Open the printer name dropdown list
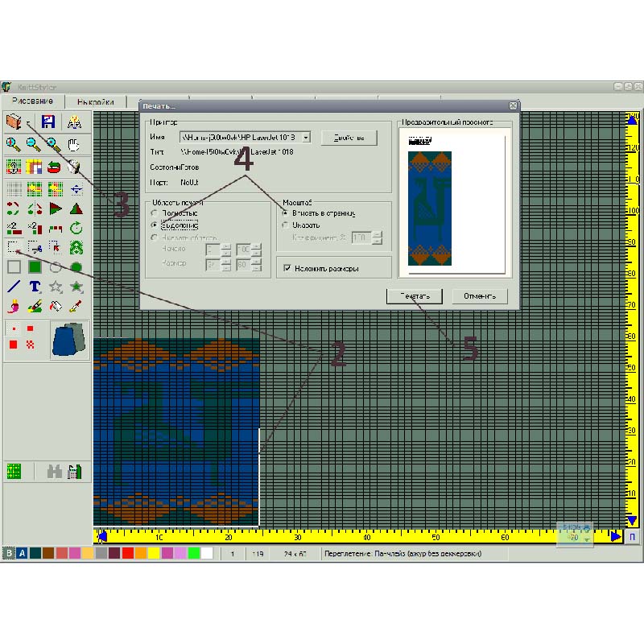 (x=307, y=138)
